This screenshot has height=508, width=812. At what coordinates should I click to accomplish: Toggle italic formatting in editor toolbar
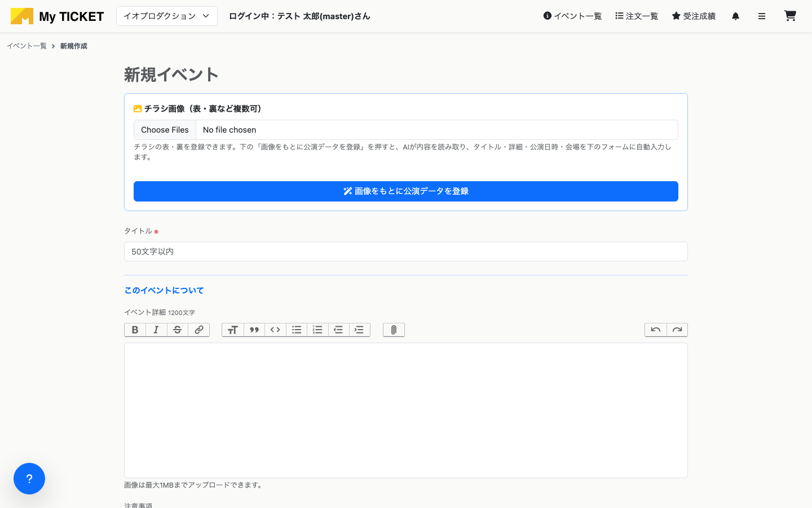156,330
